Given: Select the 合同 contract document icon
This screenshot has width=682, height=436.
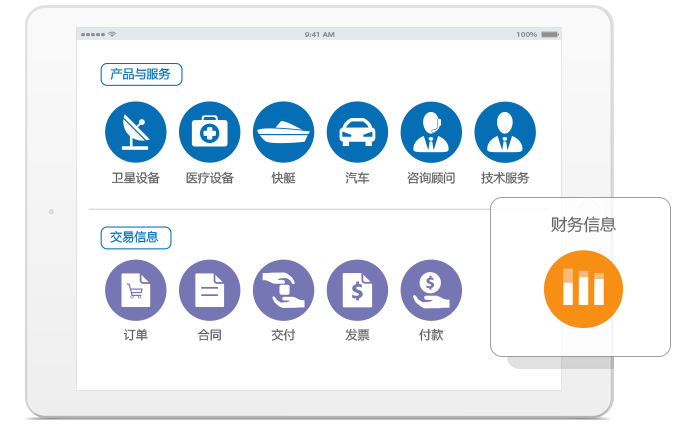Looking at the screenshot, I should 209,290.
